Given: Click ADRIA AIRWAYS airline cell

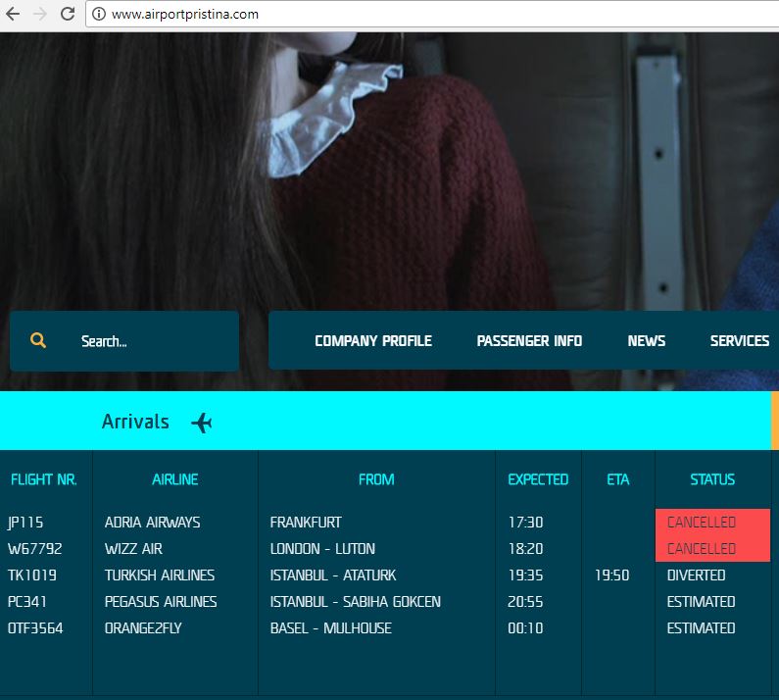Looking at the screenshot, I should [x=153, y=523].
